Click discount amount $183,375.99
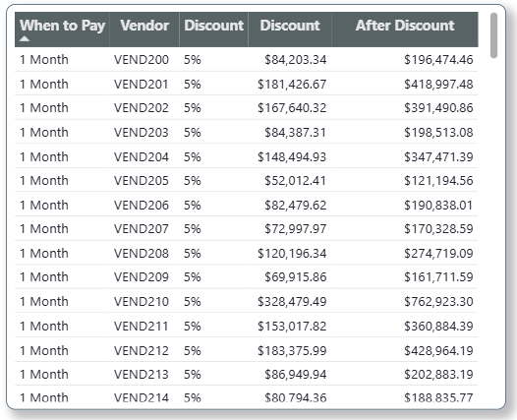 pos(292,350)
